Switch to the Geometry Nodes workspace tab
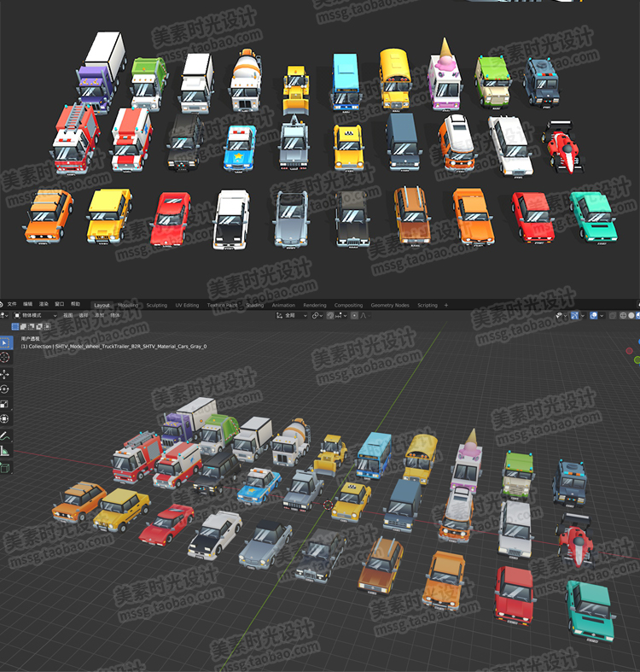The width and height of the screenshot is (640, 672). click(x=390, y=305)
